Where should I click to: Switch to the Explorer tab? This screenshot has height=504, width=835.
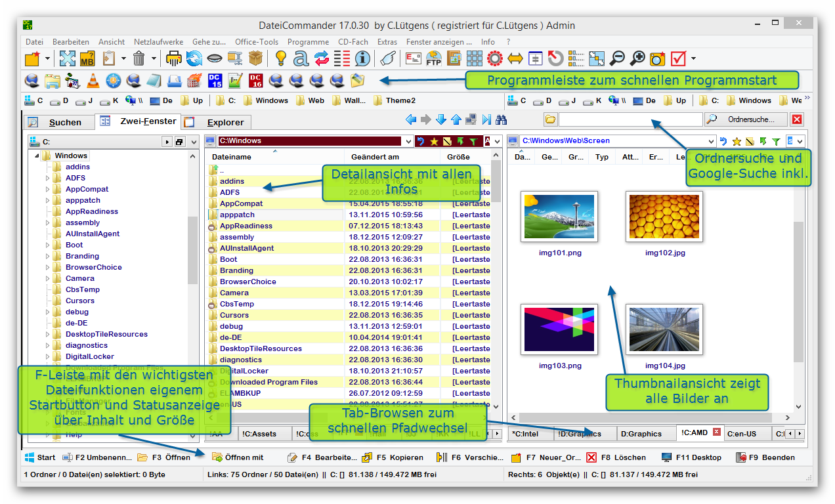tap(225, 122)
